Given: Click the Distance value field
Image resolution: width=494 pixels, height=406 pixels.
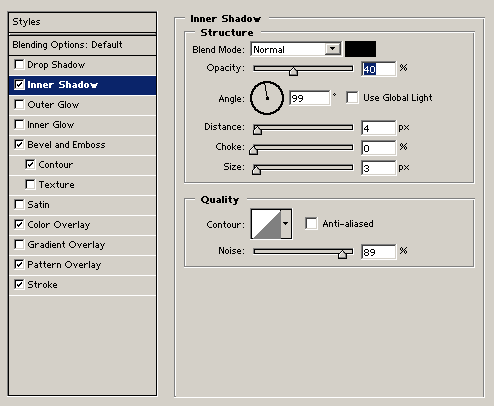Looking at the screenshot, I should tap(378, 128).
